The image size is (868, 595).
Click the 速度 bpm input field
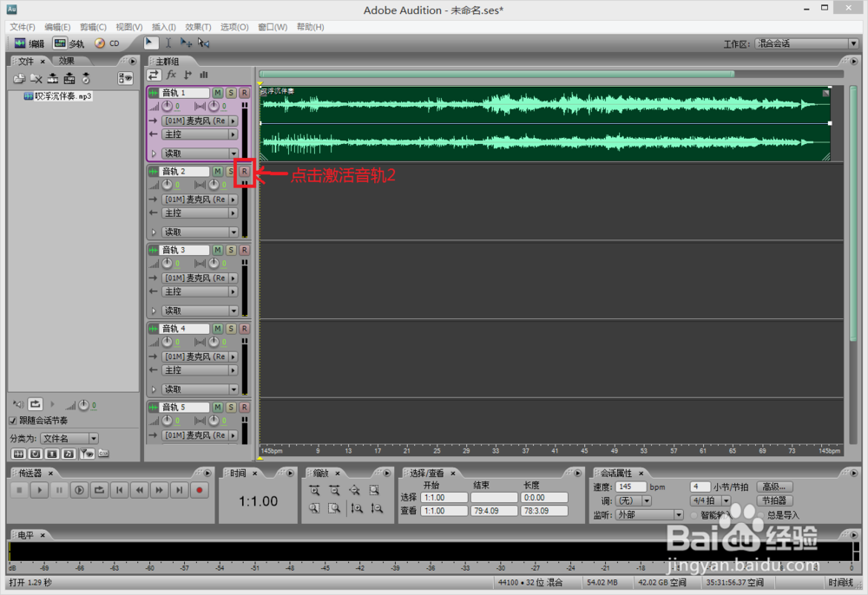click(631, 487)
